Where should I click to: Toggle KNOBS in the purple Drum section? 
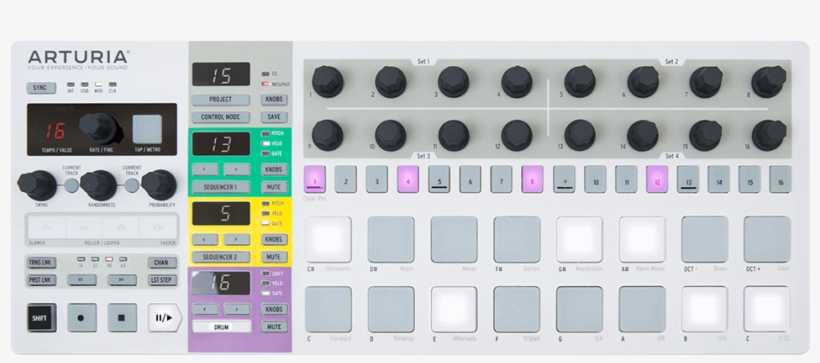(x=274, y=309)
